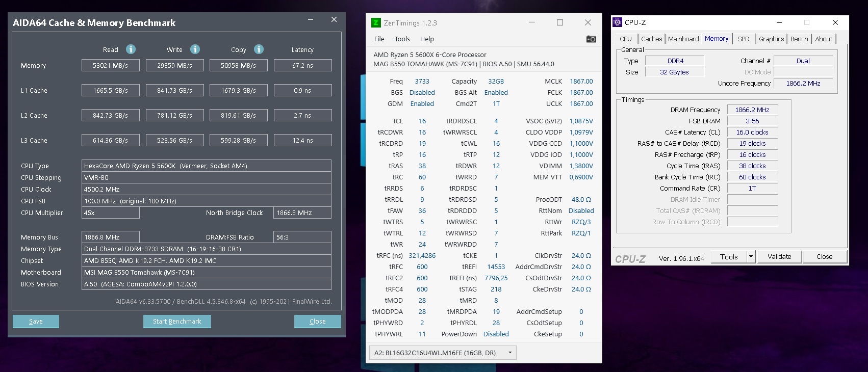Click the info icon next to Copy

(259, 49)
